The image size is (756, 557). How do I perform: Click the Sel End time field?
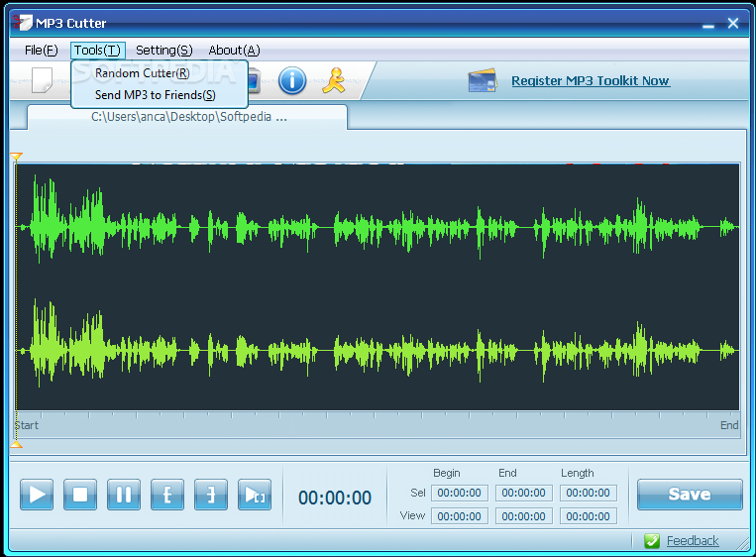523,493
